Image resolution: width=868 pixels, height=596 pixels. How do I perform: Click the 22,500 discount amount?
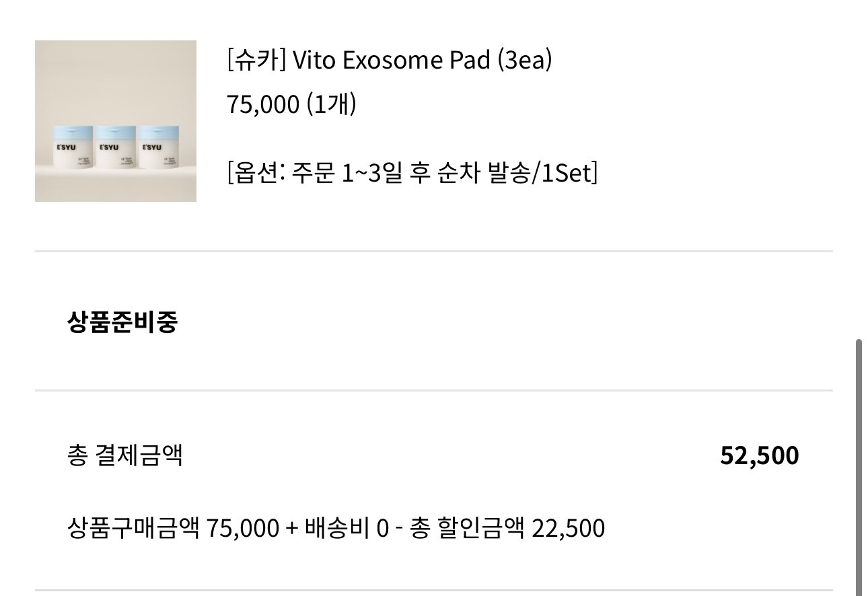pos(568,528)
